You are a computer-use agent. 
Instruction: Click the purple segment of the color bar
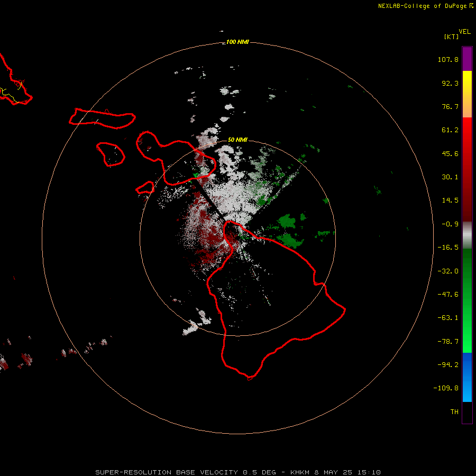point(467,59)
